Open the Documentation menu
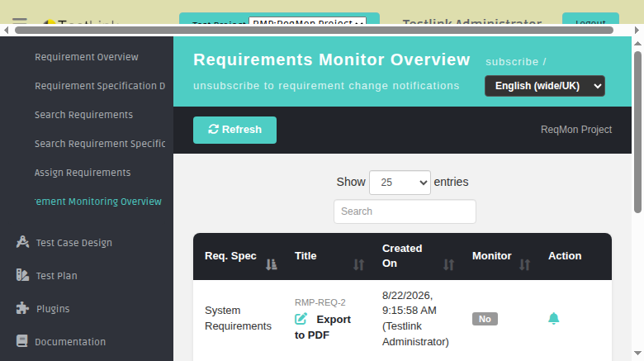The width and height of the screenshot is (644, 361). coord(70,342)
